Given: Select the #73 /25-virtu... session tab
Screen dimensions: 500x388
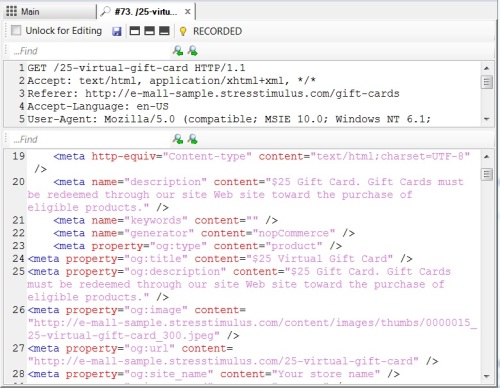Looking at the screenshot, I should click(x=146, y=12).
